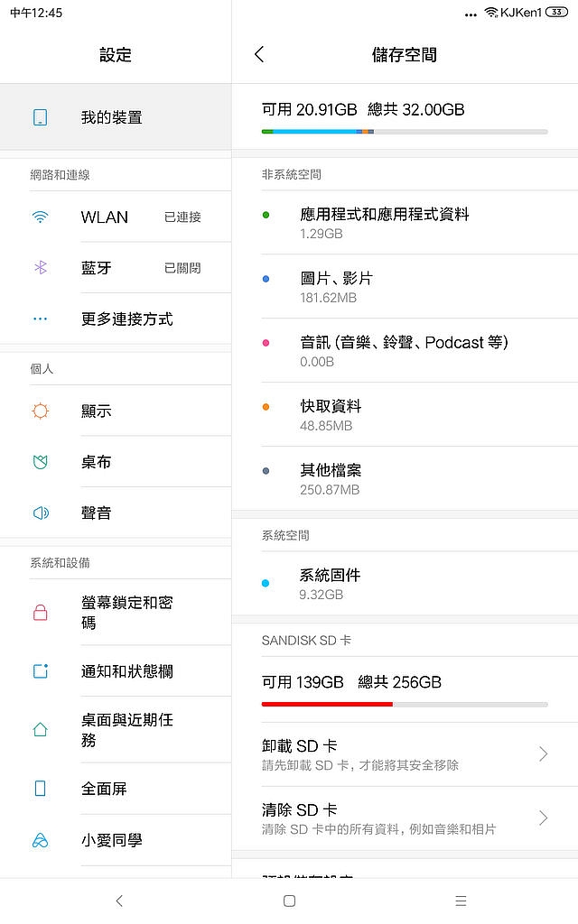
Task: Tap the system navigation back button
Action: [119, 901]
